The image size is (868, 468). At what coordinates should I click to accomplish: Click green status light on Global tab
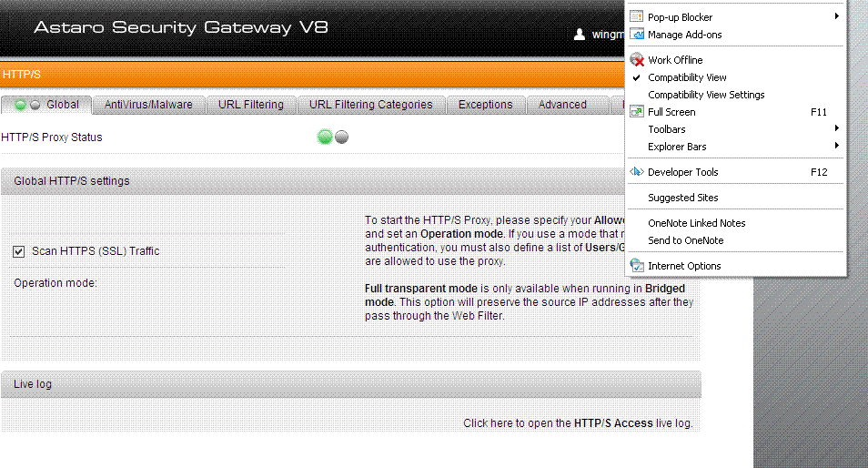(21, 105)
